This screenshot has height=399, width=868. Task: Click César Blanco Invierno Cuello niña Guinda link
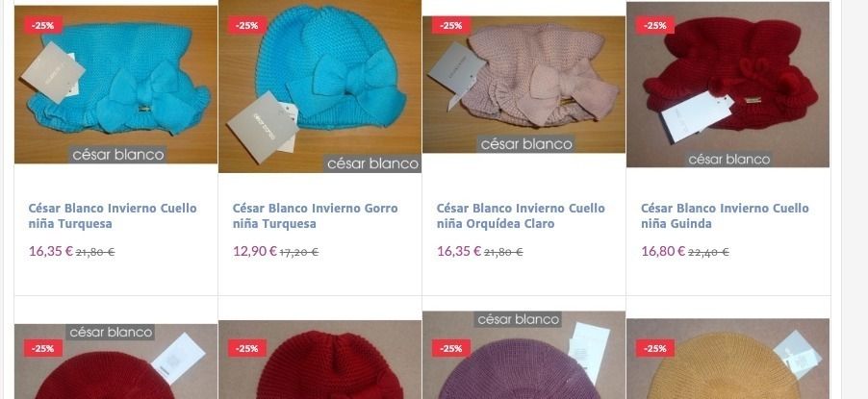point(726,215)
